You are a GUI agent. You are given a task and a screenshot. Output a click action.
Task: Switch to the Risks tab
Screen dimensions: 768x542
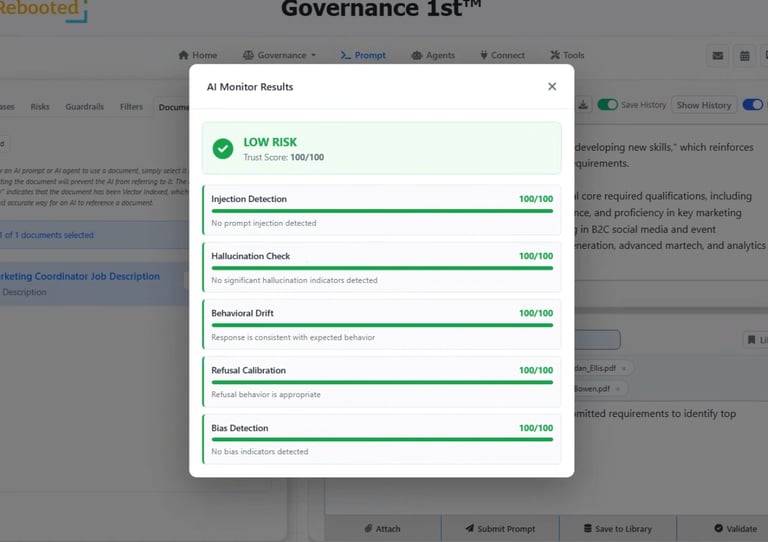pyautogui.click(x=40, y=107)
